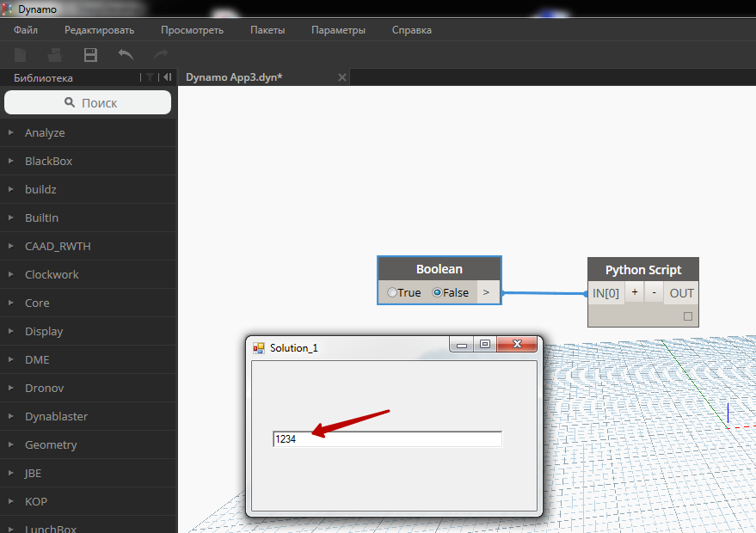Click the text box containing 1234
This screenshot has height=533, width=756.
[387, 439]
